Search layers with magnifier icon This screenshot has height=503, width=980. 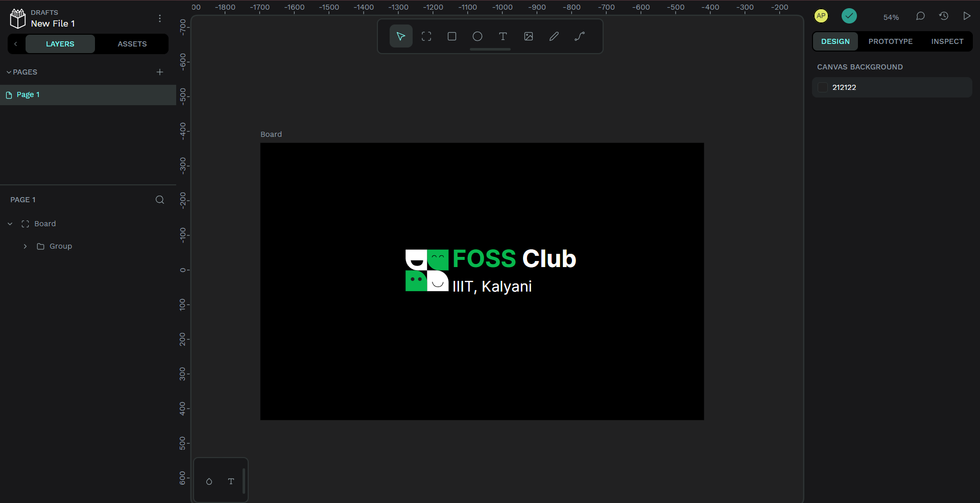(x=160, y=200)
